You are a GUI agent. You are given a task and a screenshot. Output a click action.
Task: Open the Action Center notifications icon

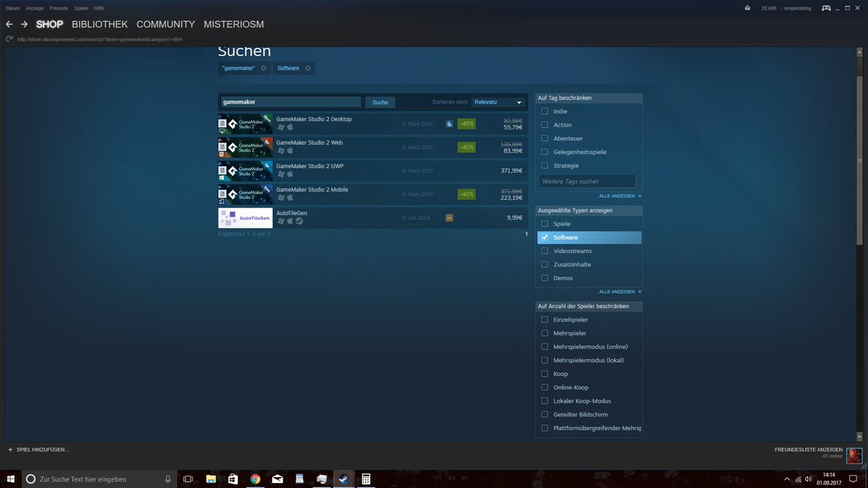coord(853,479)
